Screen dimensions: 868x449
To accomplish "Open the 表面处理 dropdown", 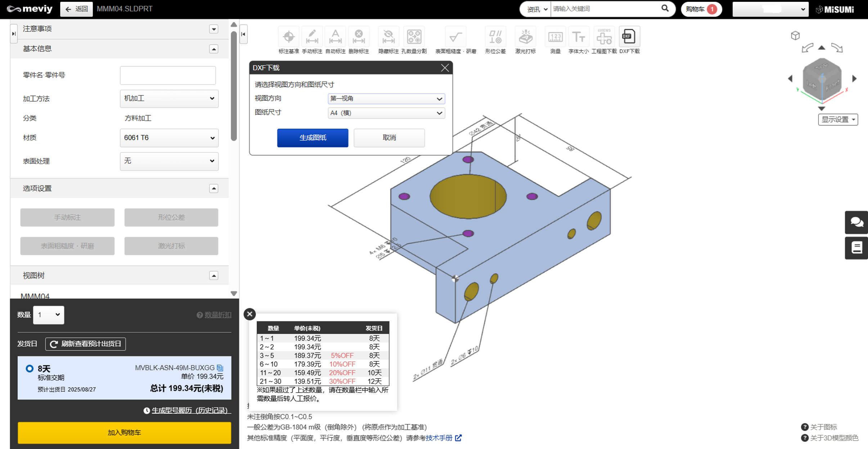I will [169, 161].
